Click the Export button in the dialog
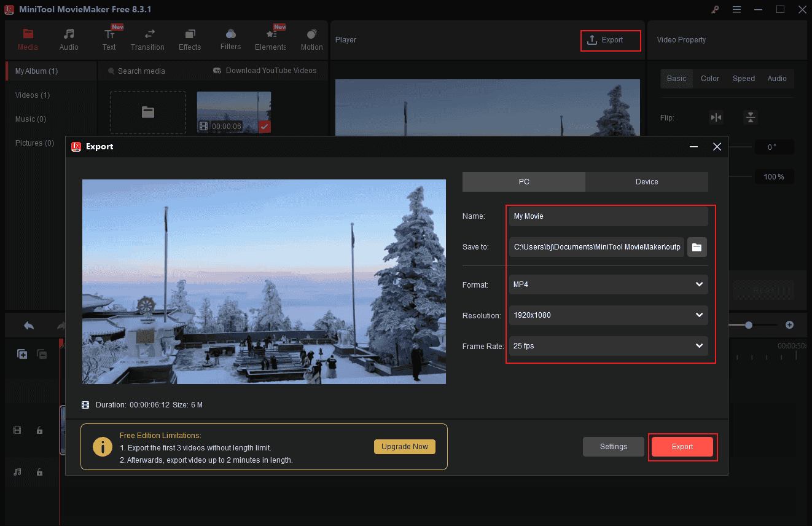The width and height of the screenshot is (812, 526). (x=682, y=447)
